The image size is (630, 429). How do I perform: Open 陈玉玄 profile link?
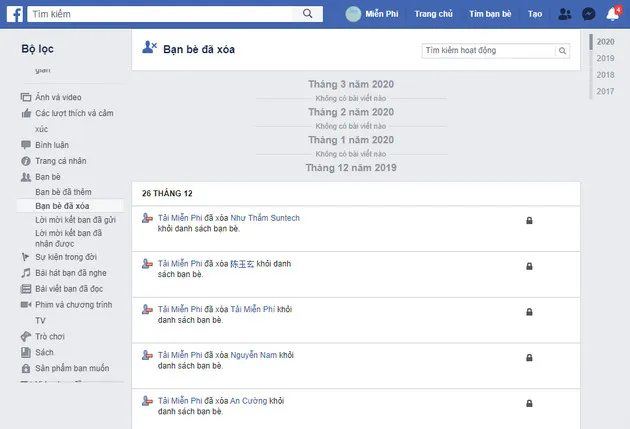[242, 264]
